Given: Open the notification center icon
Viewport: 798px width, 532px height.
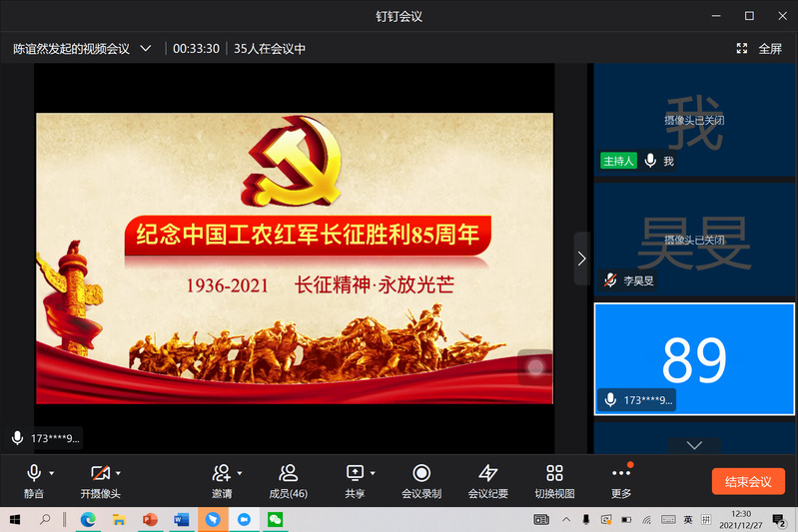Looking at the screenshot, I should pos(779,520).
